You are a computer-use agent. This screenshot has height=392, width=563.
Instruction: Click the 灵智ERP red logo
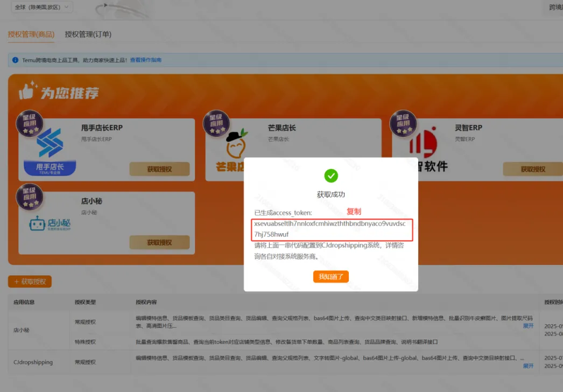click(x=423, y=144)
